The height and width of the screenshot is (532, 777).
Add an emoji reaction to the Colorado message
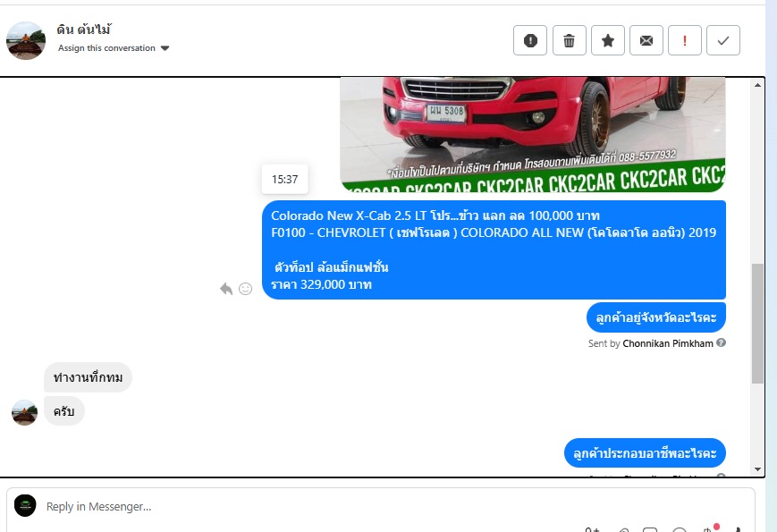(x=245, y=288)
